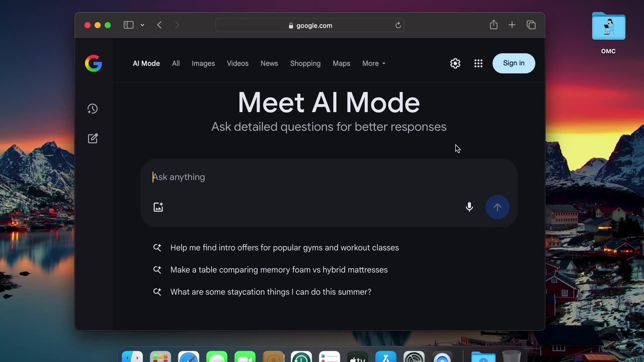
Task: Click the send arrow button
Action: (498, 207)
